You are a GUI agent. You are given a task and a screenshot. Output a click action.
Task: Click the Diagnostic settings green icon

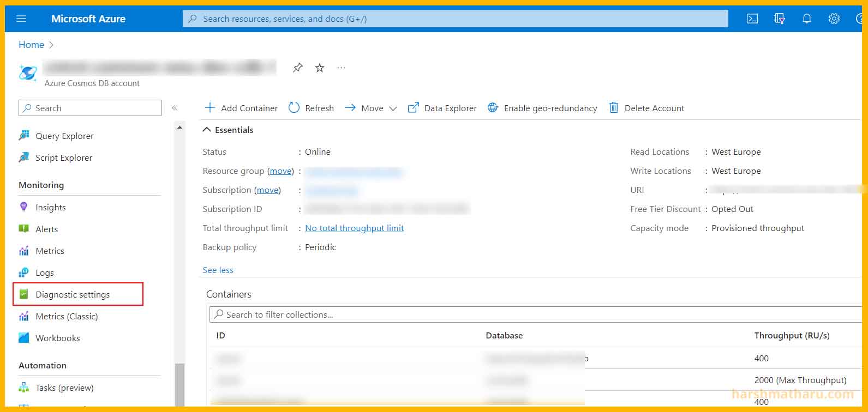click(23, 294)
